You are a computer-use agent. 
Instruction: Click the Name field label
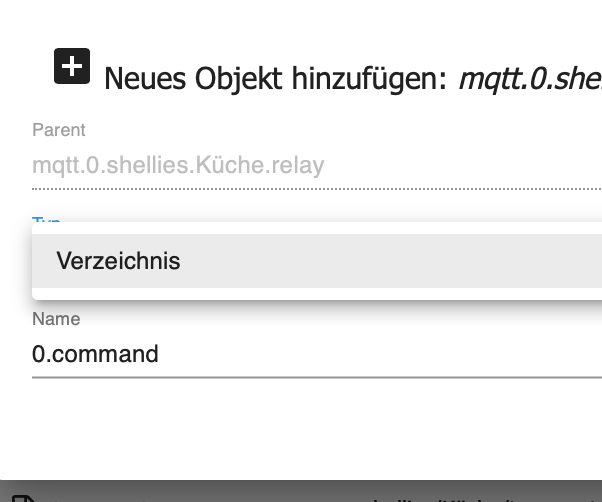point(56,319)
